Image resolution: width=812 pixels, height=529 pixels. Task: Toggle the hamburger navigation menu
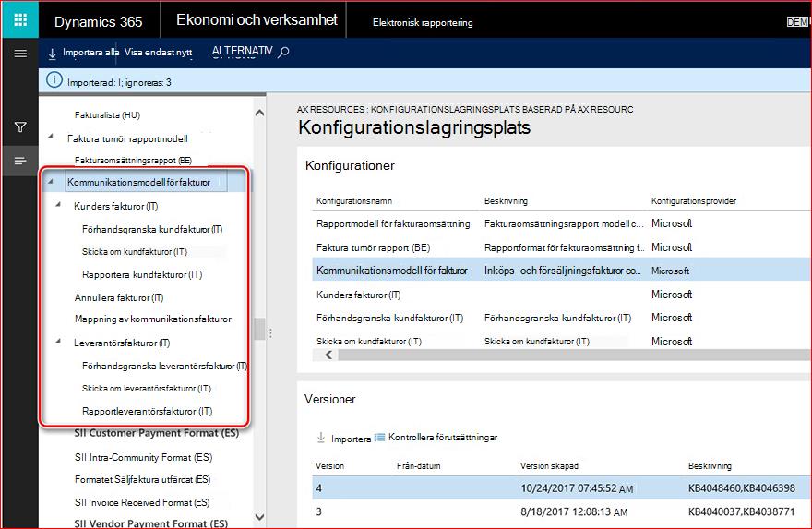(20, 54)
